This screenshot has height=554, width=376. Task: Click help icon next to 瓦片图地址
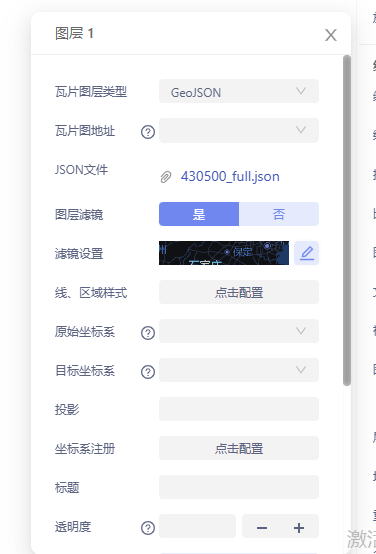[x=148, y=132]
